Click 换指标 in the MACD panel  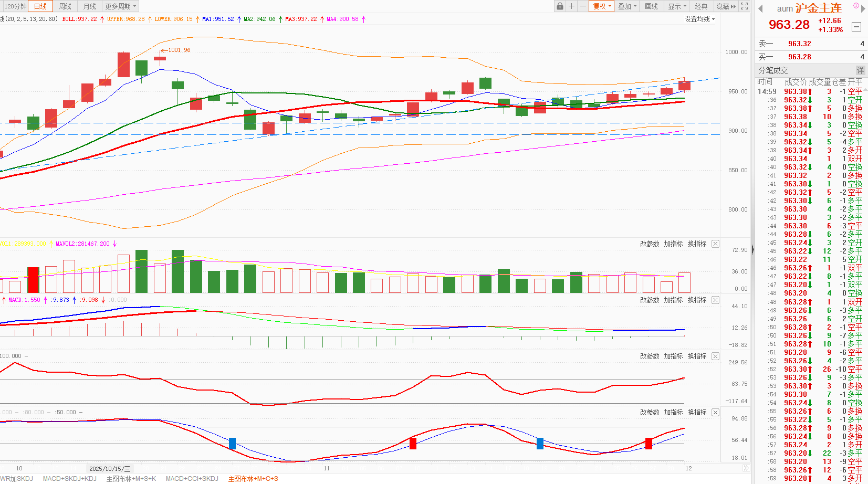click(x=697, y=300)
